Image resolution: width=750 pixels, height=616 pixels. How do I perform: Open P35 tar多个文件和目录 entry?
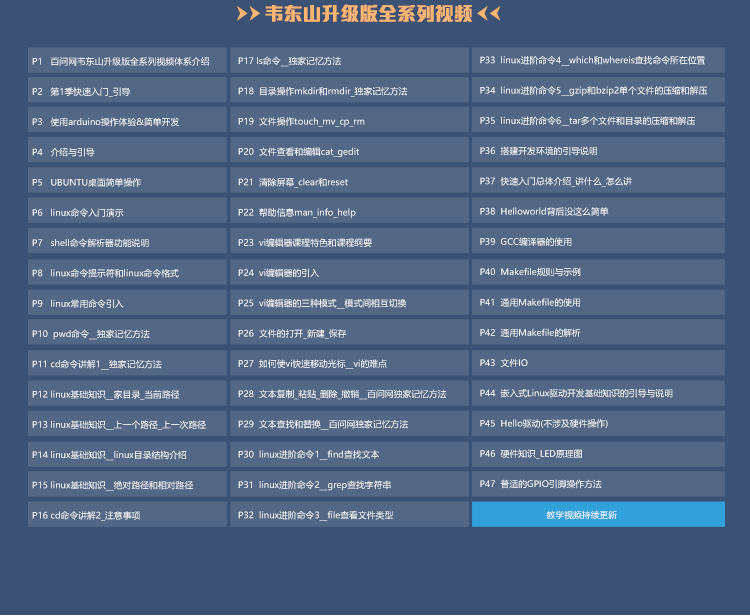[598, 120]
